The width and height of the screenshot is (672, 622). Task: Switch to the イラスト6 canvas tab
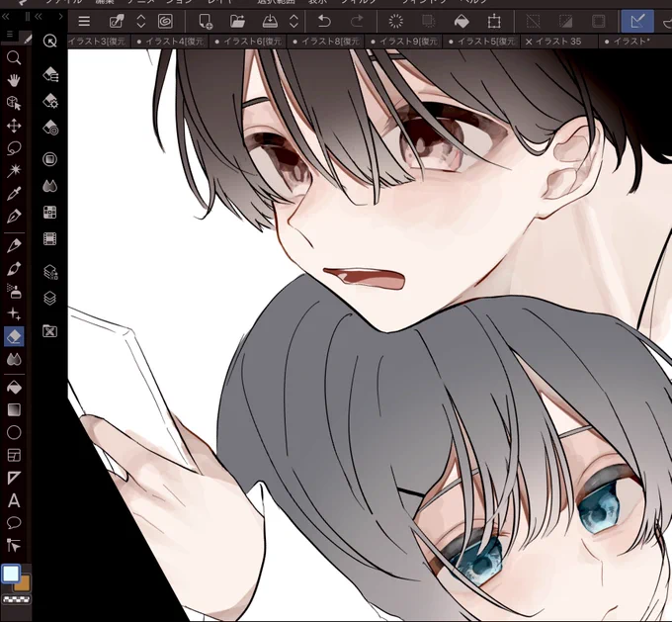[248, 42]
